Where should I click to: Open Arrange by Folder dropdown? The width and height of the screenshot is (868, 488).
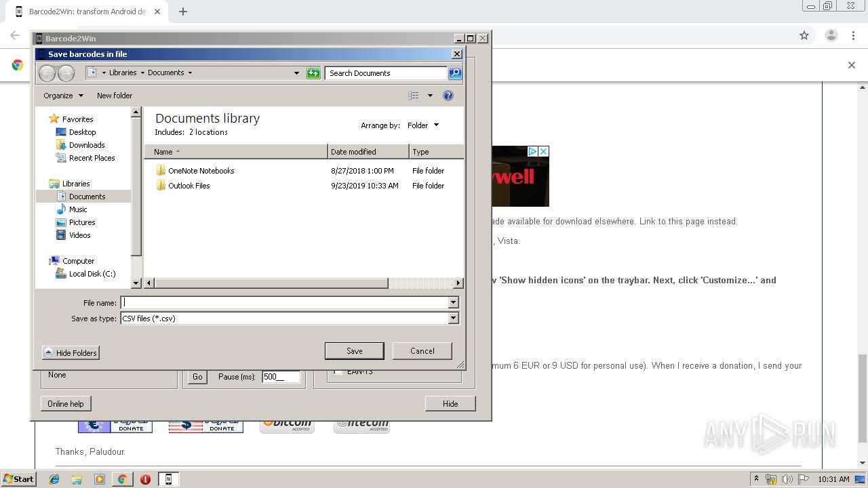(423, 125)
